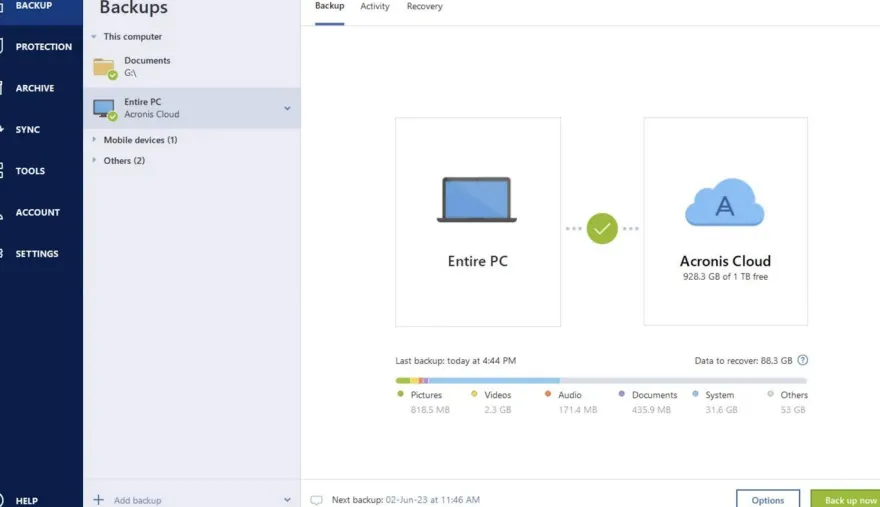This screenshot has height=507, width=880.
Task: Click the Documents size '435.9 MB'
Action: click(x=651, y=410)
